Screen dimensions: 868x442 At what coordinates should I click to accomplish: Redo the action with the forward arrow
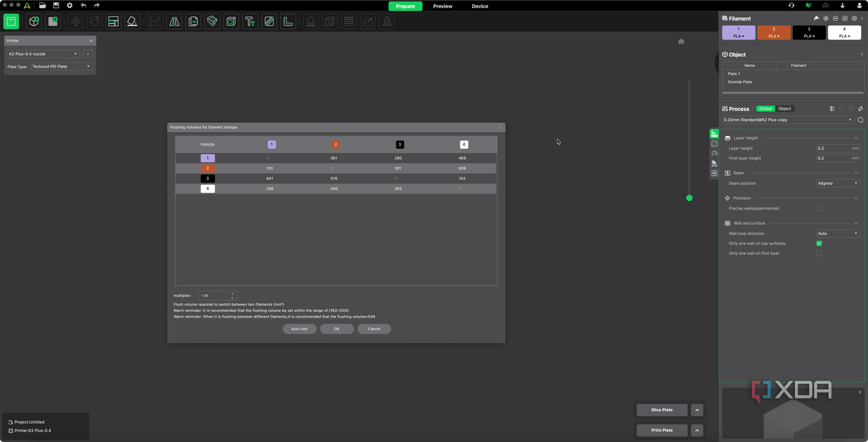97,6
